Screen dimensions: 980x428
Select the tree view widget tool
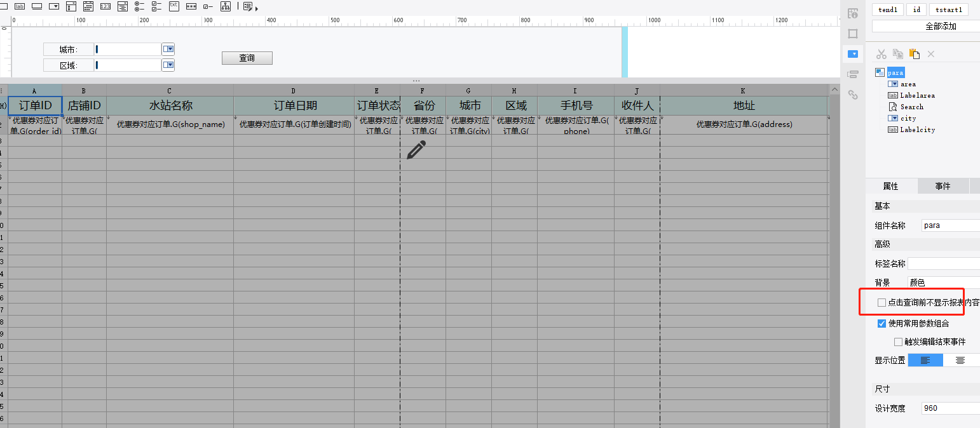click(x=225, y=6)
